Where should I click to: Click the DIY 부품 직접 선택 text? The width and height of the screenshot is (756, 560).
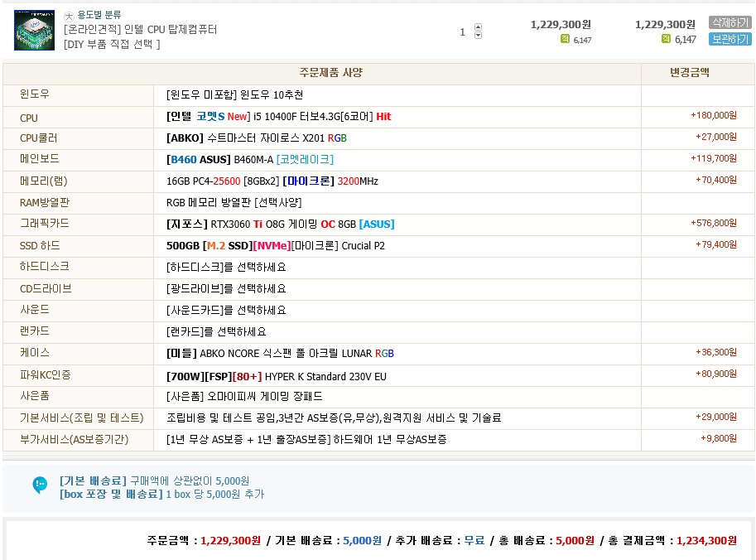(112, 45)
